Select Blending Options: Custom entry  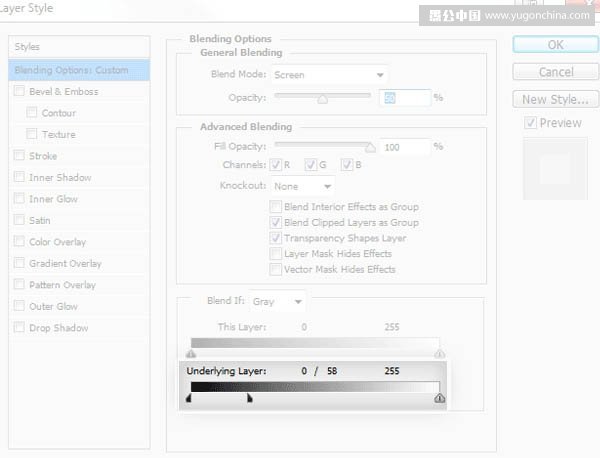point(79,70)
